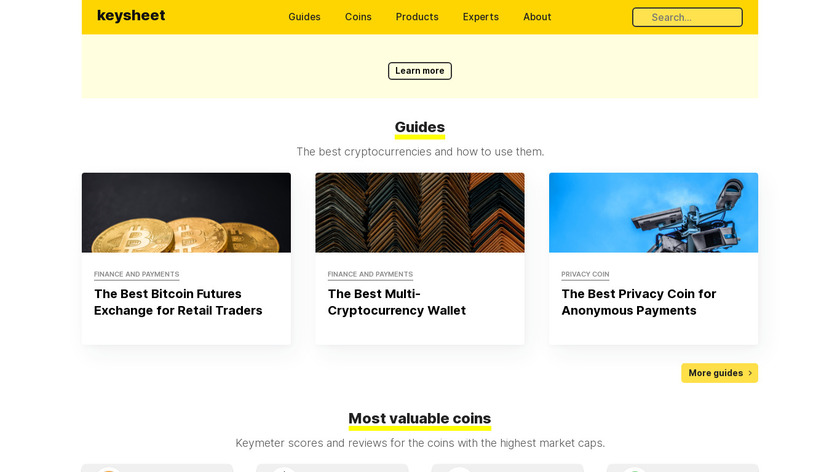
Task: Open the Bitcoin coins thumbnail image
Action: [186, 212]
